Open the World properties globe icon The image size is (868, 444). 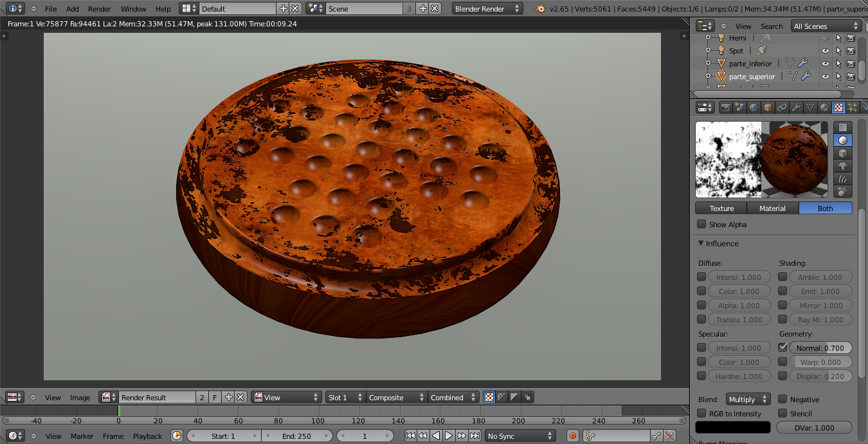pyautogui.click(x=754, y=107)
